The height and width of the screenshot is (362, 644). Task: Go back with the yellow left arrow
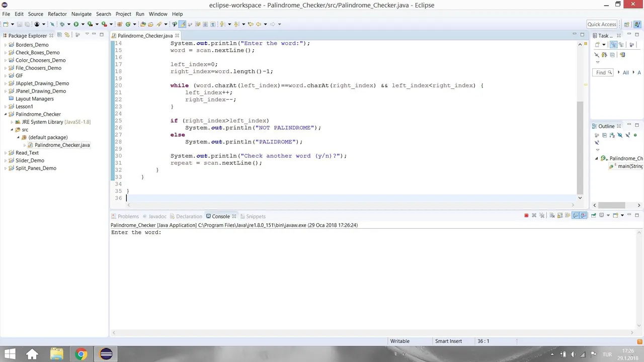point(258,24)
